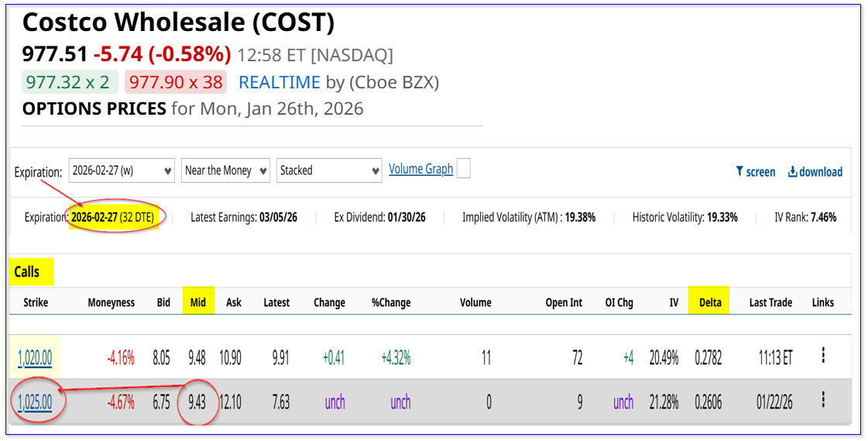Sort by Delta column header
Viewport: 868px width, 441px height.
click(708, 302)
